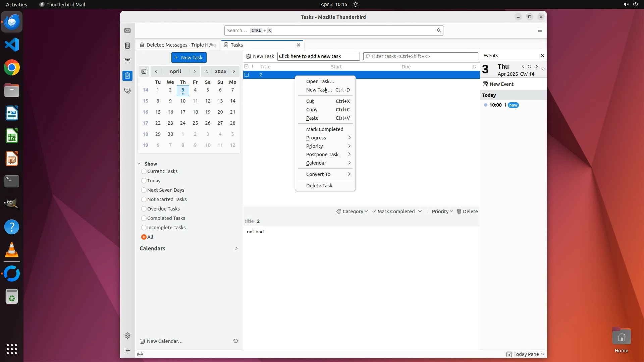Click the Filter tasks input field
The height and width of the screenshot is (362, 644).
pos(421,56)
